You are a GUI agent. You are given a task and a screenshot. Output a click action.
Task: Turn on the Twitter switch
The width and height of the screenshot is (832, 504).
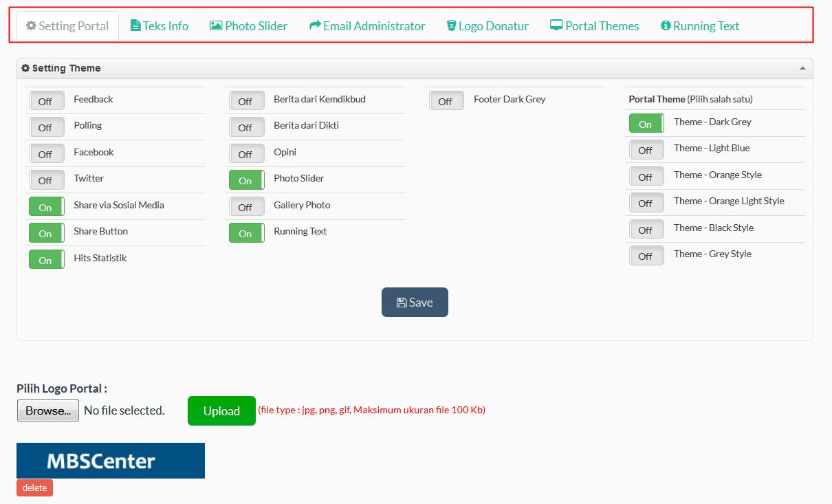pyautogui.click(x=47, y=179)
